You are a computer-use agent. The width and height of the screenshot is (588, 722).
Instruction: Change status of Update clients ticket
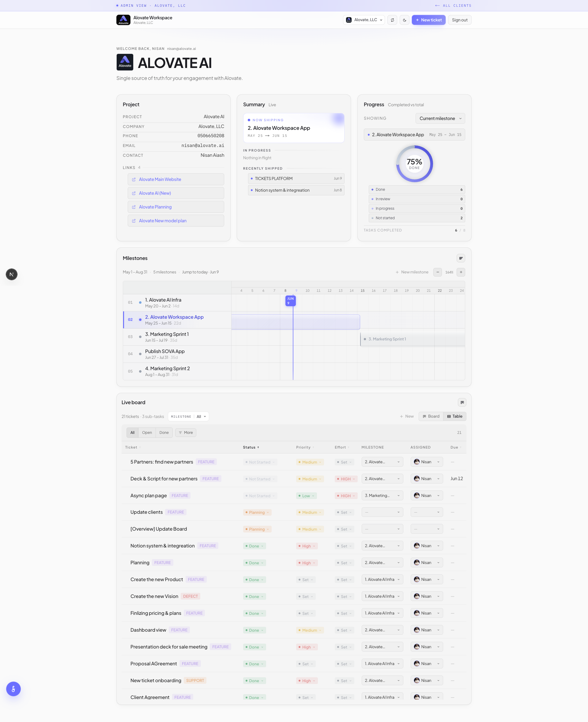258,512
